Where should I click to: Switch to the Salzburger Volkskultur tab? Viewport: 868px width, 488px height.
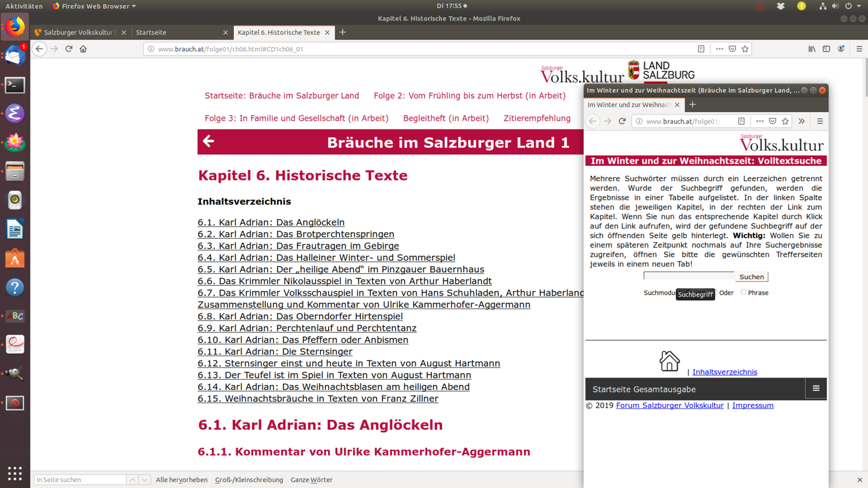tap(78, 33)
